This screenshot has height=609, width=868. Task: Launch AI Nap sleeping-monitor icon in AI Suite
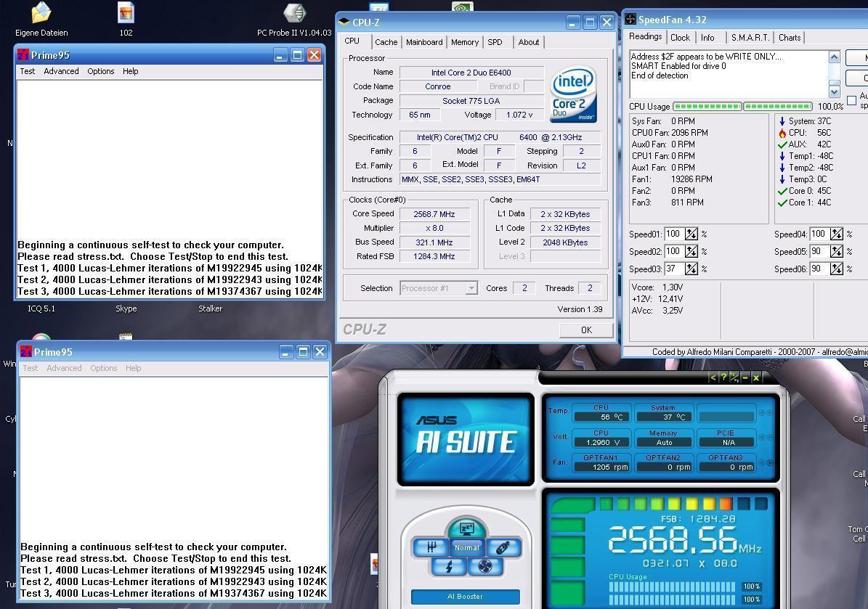[x=466, y=529]
